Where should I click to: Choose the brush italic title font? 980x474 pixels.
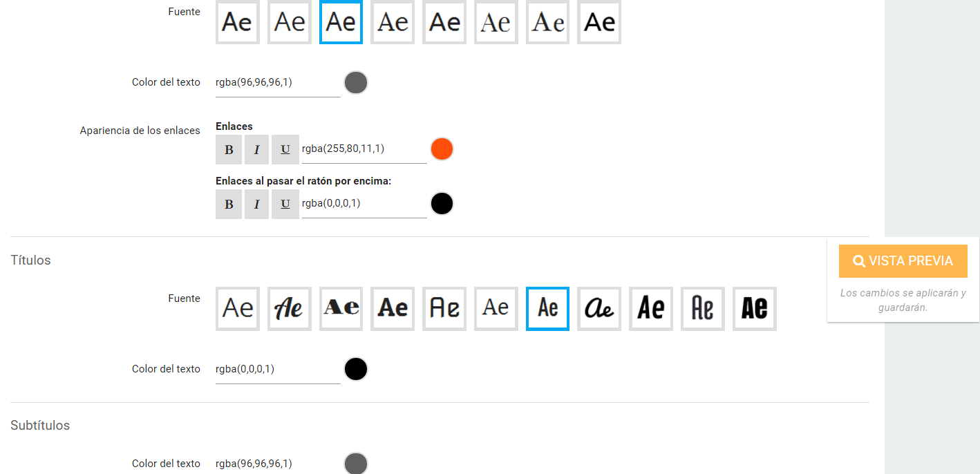coord(290,309)
